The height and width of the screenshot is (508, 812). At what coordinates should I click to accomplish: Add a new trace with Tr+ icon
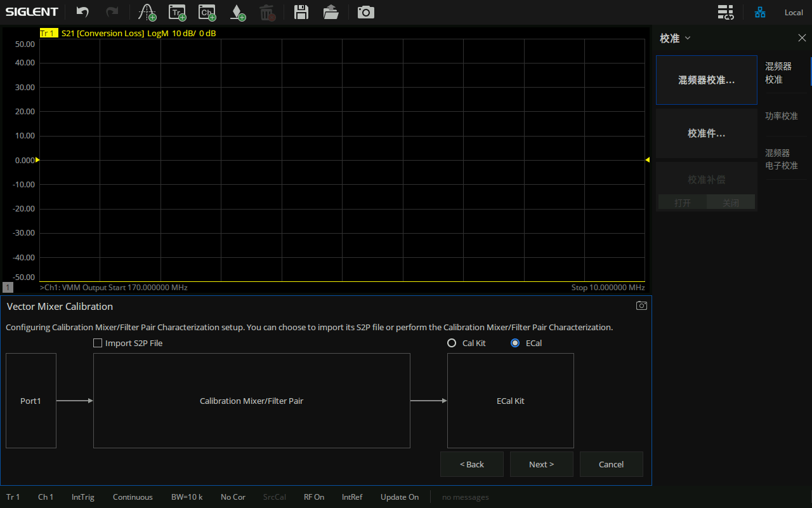[177, 12]
